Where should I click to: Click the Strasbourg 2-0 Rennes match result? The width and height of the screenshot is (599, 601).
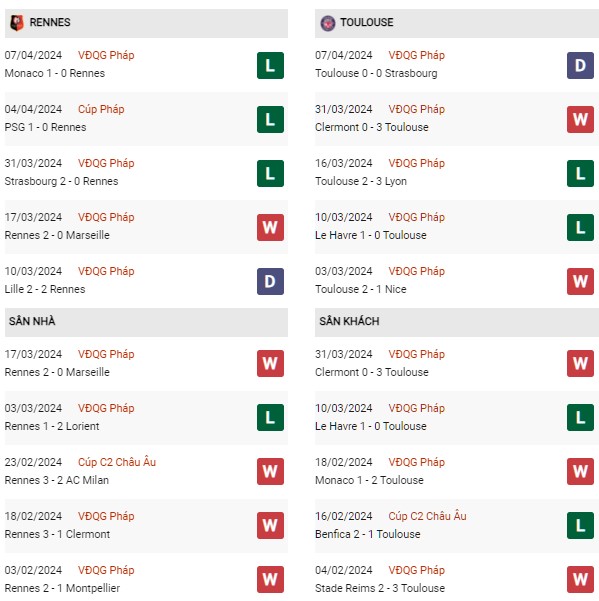(61, 181)
